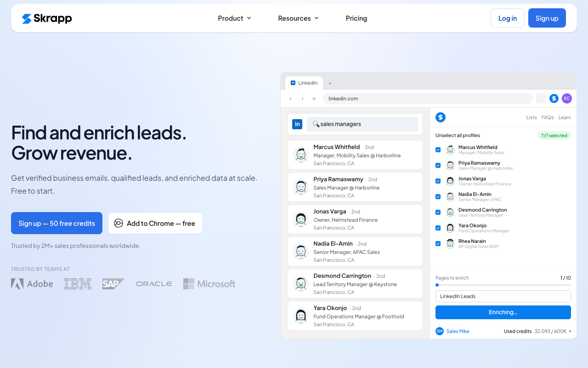This screenshot has width=588, height=368.
Task: Click Sign up — 50 free credits
Action: coord(57,223)
